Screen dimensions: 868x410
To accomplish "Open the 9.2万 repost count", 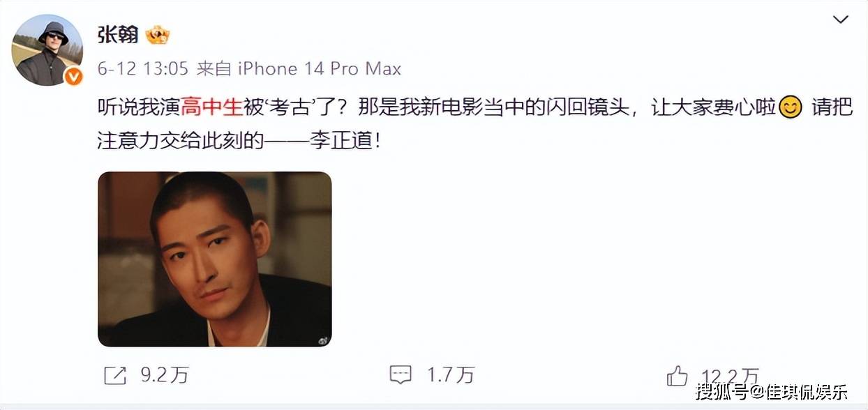I will 165,375.
